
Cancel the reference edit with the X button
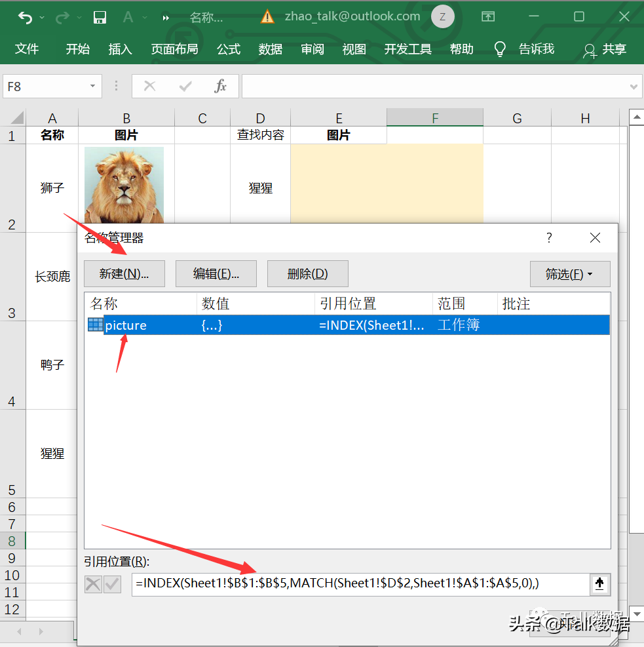[x=93, y=584]
